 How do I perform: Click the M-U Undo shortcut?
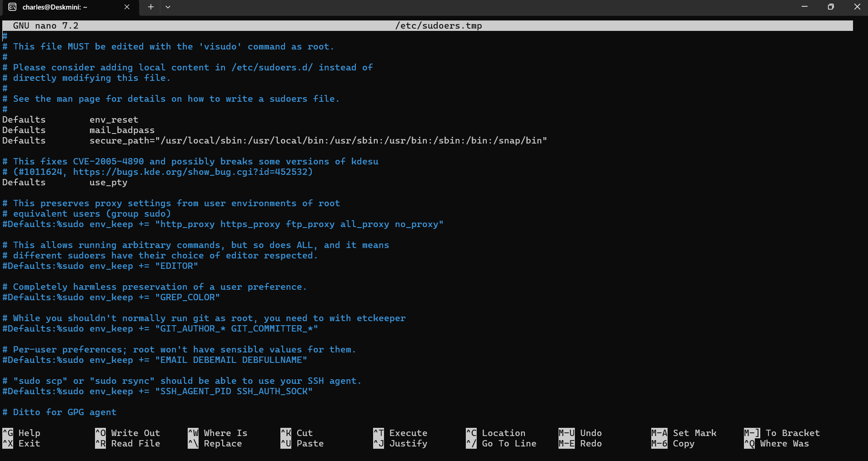(x=580, y=433)
